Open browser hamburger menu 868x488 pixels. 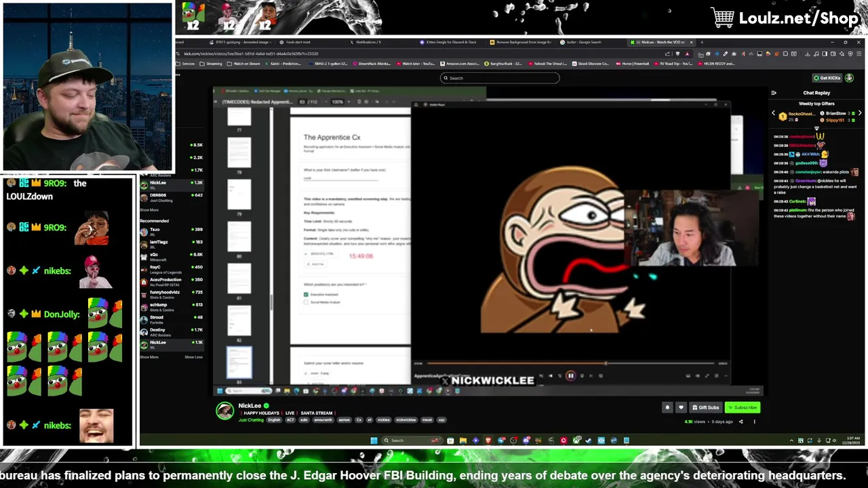[x=859, y=54]
